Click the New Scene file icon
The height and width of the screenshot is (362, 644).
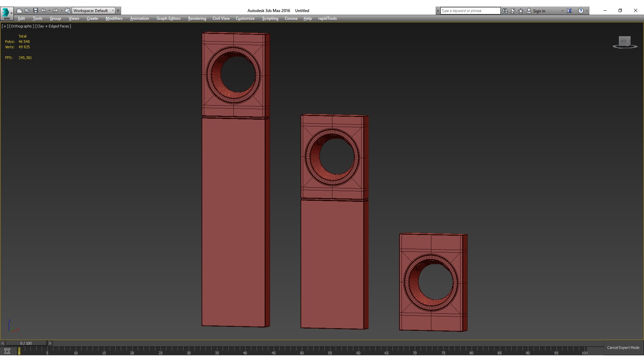tap(19, 11)
